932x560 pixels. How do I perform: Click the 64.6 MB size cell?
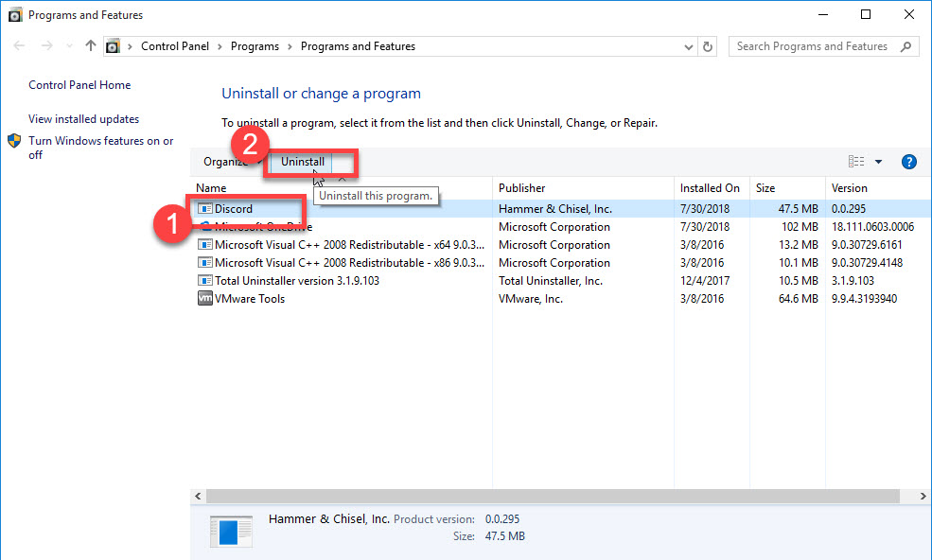click(799, 298)
